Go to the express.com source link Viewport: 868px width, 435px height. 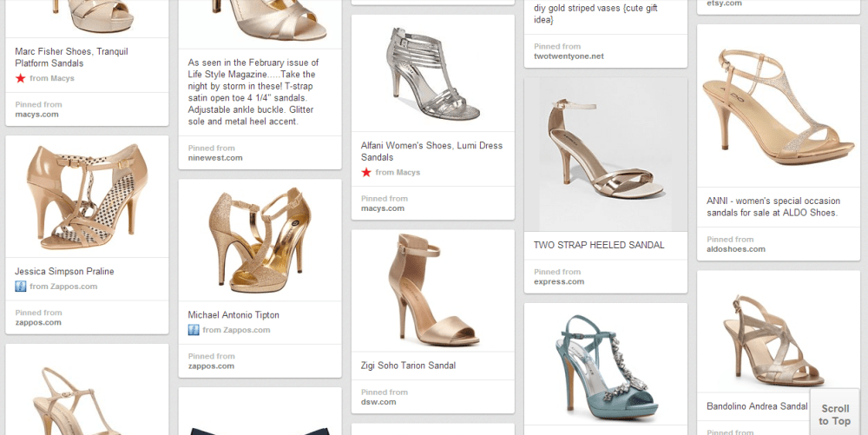(559, 281)
